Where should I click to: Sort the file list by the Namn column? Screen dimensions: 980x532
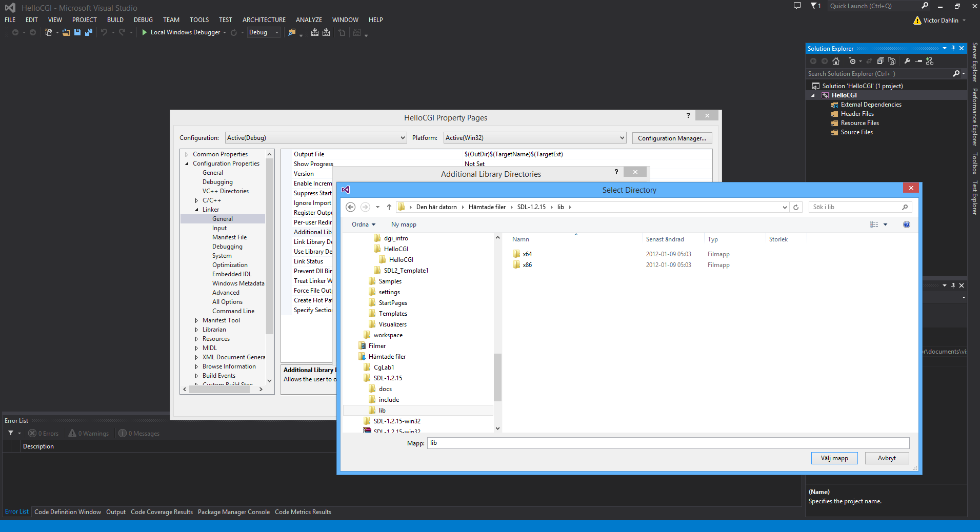click(521, 239)
